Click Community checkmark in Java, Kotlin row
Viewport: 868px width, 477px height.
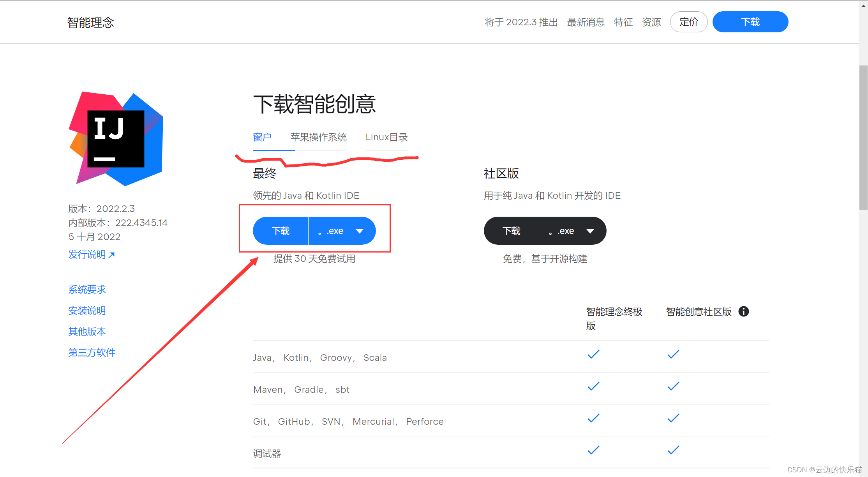click(x=673, y=354)
